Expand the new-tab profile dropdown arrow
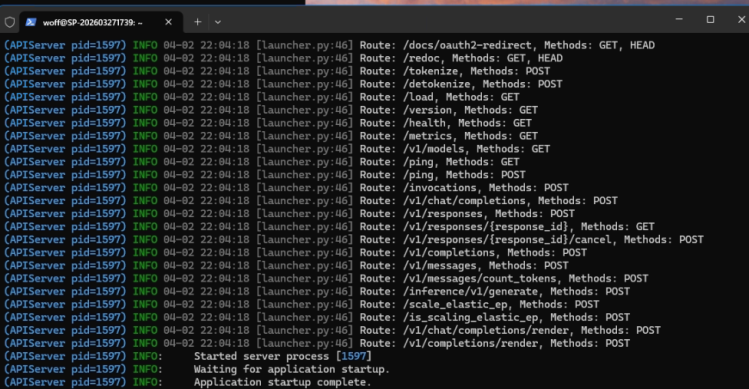This screenshot has width=749, height=389. click(218, 22)
